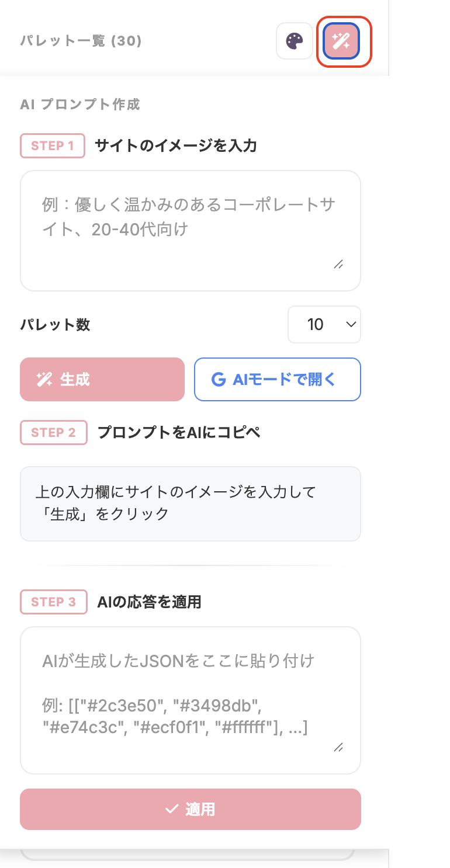Click the generated prompt box in Step 2
The image size is (450, 868).
coord(190,504)
